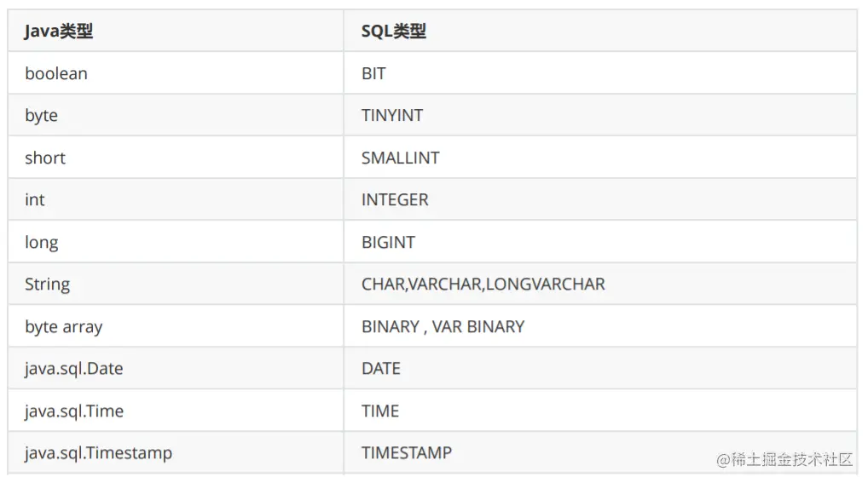Click the java.sql.Date cell
The height and width of the screenshot is (483, 868).
tap(74, 368)
